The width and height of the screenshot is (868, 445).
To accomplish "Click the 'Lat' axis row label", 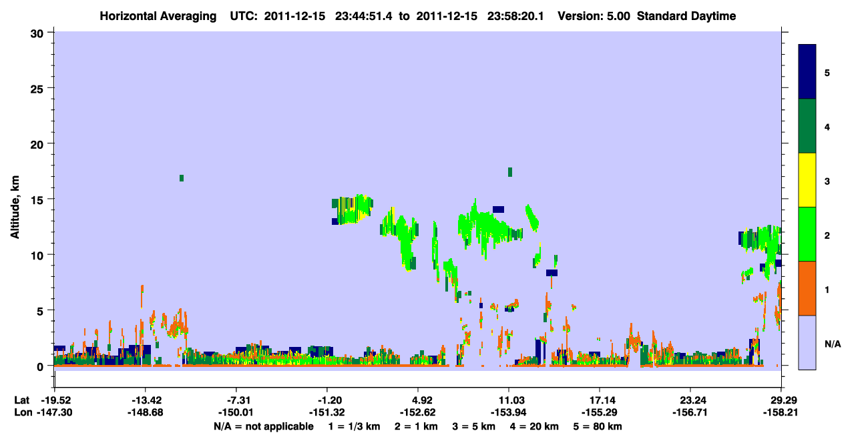I will [x=22, y=400].
